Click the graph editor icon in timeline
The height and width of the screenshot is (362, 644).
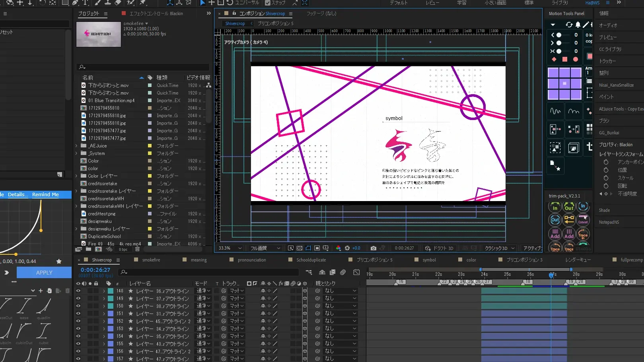click(x=356, y=272)
